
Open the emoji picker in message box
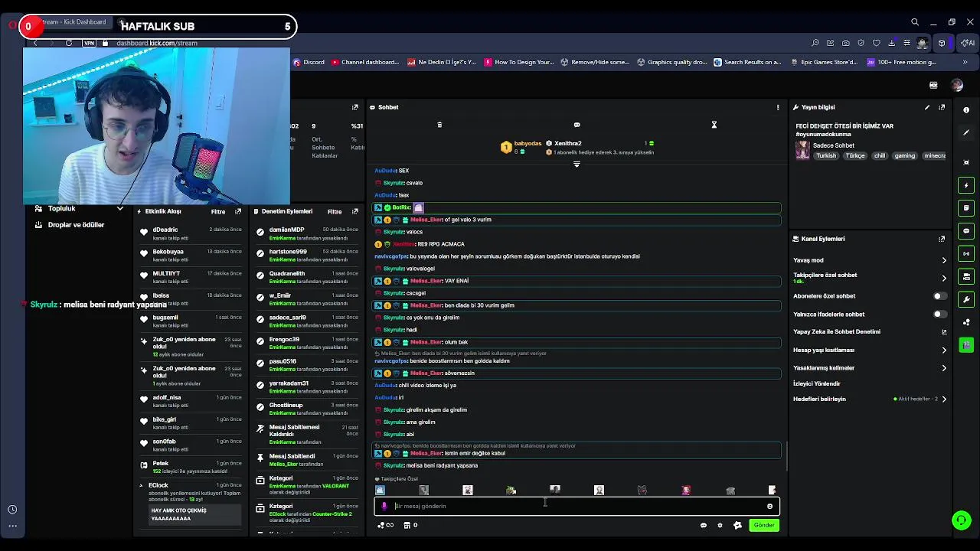pos(769,506)
